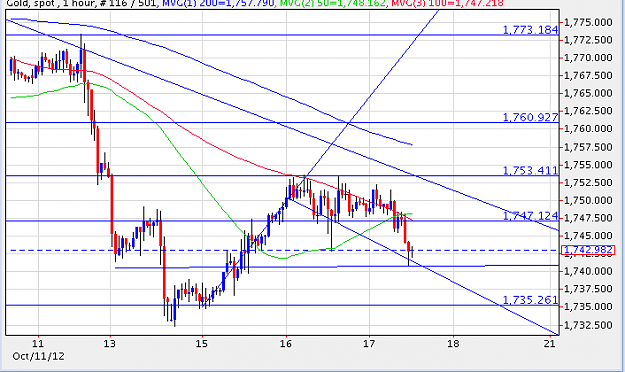The width and height of the screenshot is (625, 372).
Task: Click the Oct/11/12 date label
Action: click(x=38, y=356)
